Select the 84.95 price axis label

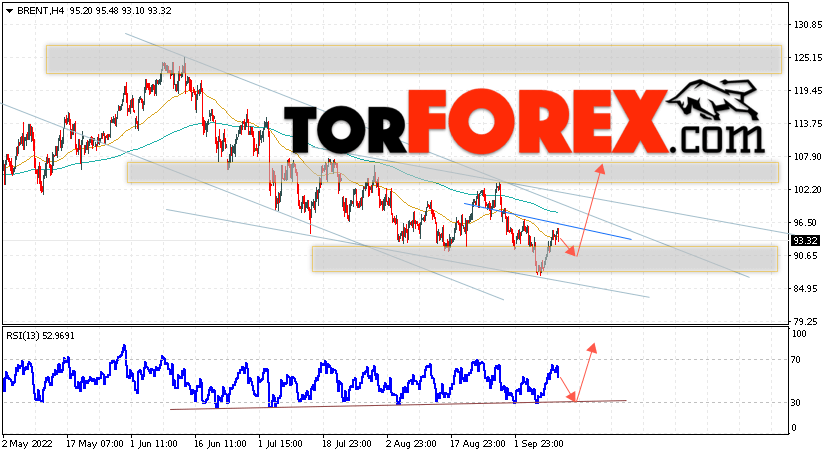806,289
